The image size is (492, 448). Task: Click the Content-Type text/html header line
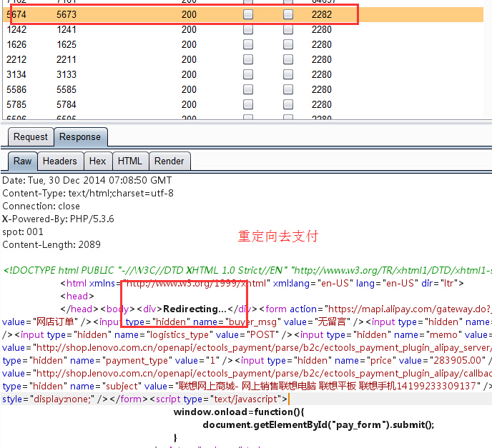coord(88,193)
